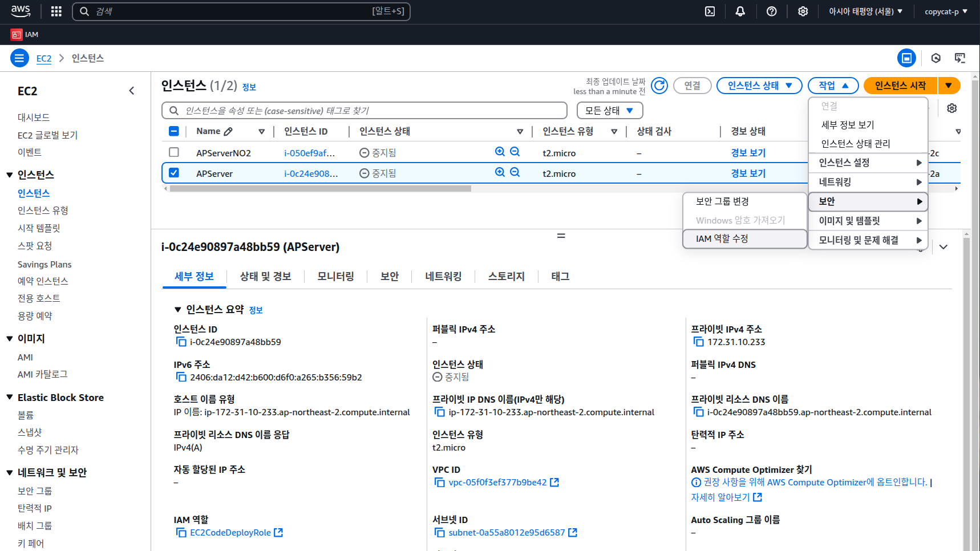The width and height of the screenshot is (980, 551).
Task: Open the AMI catalog sidebar link
Action: (x=43, y=374)
